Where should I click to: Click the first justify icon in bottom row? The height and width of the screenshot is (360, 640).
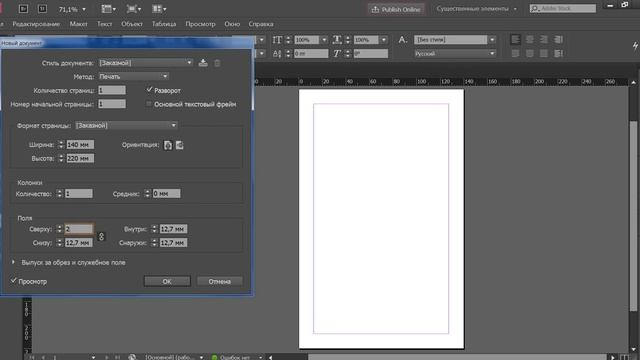pyautogui.click(x=516, y=53)
